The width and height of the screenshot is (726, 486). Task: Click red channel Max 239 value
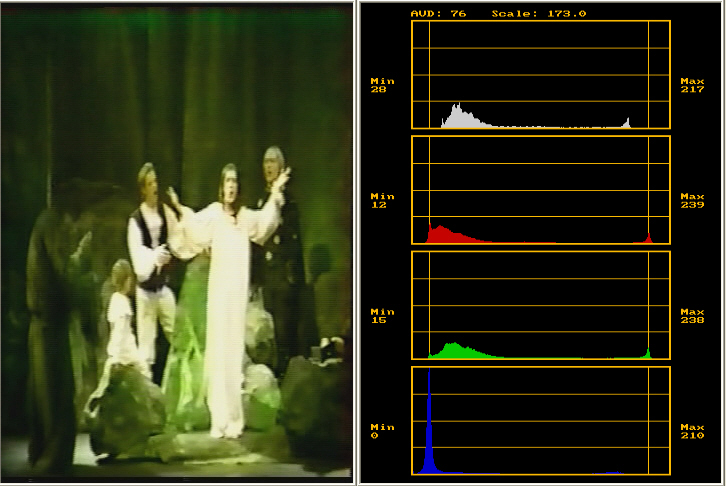click(x=692, y=200)
